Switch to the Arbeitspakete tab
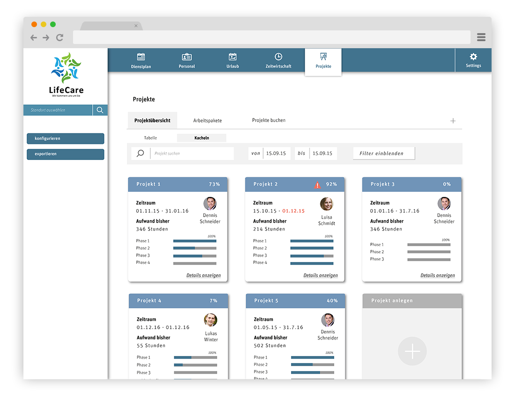 207,121
